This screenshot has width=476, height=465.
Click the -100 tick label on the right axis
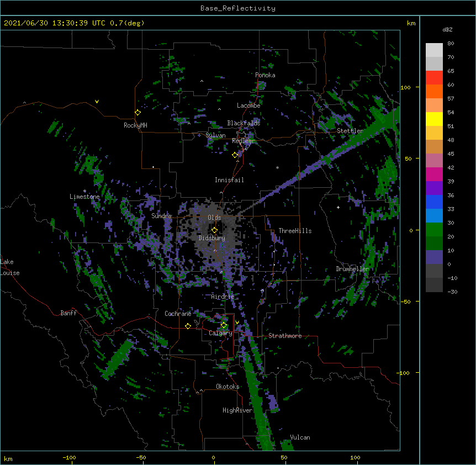tap(404, 373)
